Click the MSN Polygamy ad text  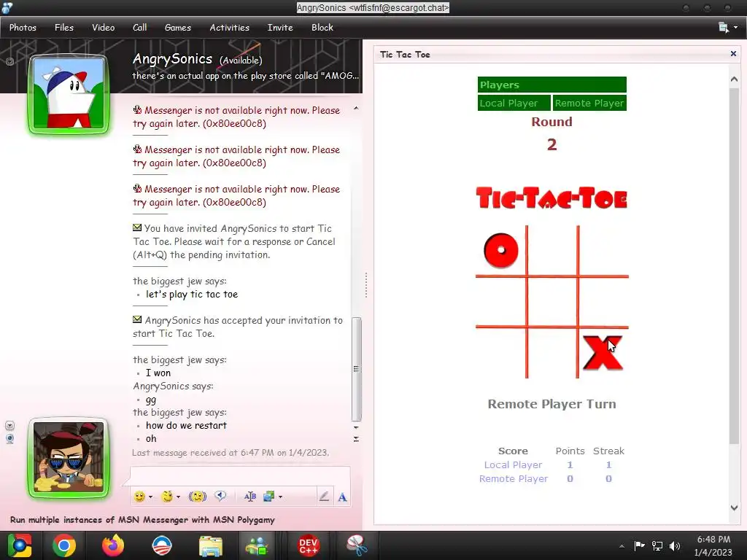[142, 519]
